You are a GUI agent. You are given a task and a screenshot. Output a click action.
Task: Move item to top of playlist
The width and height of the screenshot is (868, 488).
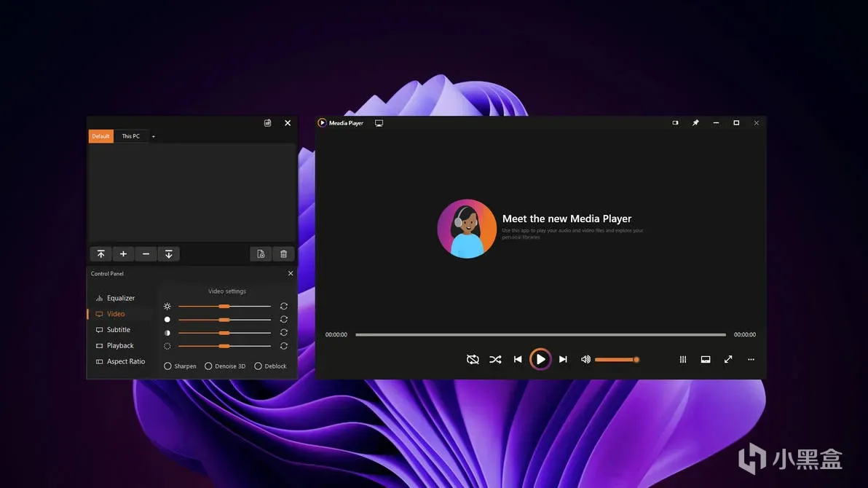point(100,254)
